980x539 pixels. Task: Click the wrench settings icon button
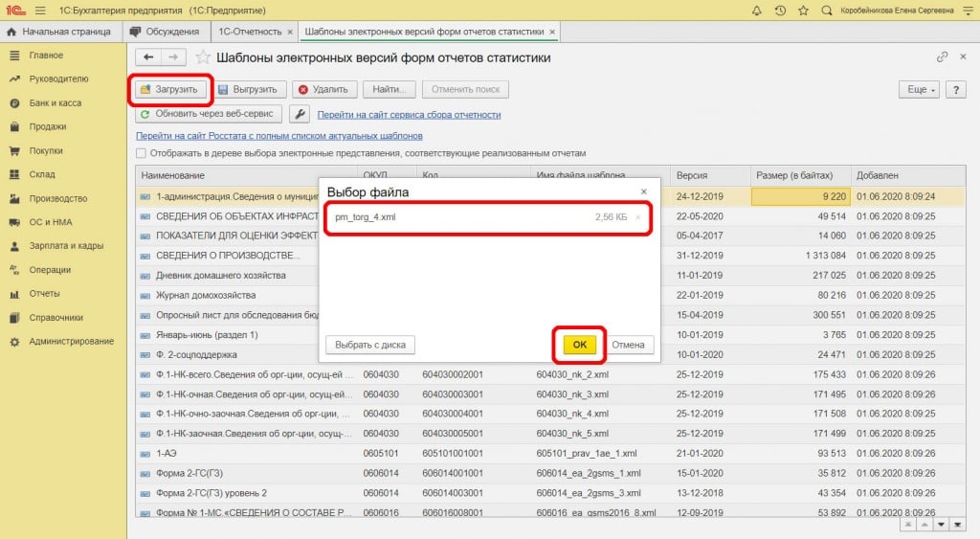pos(299,115)
